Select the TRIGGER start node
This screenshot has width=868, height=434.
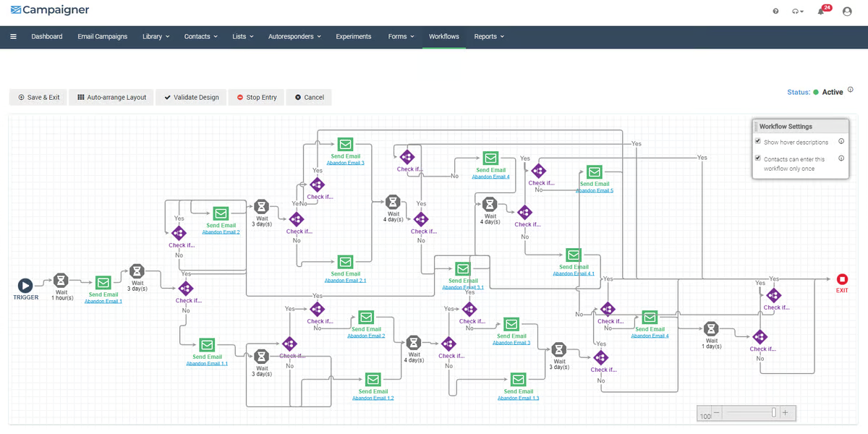click(x=25, y=286)
